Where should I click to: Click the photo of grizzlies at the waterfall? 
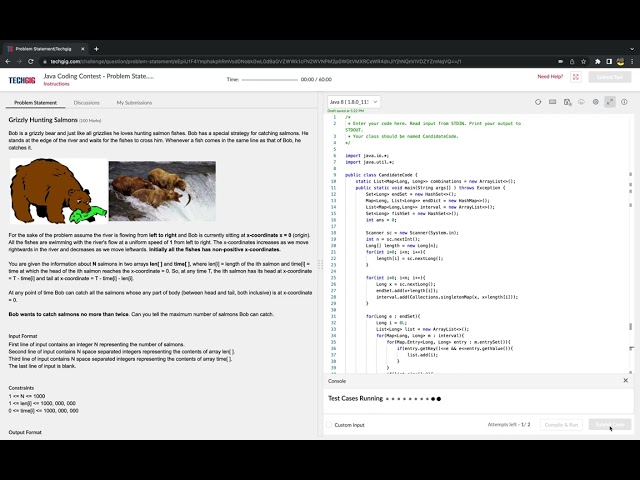(x=162, y=191)
